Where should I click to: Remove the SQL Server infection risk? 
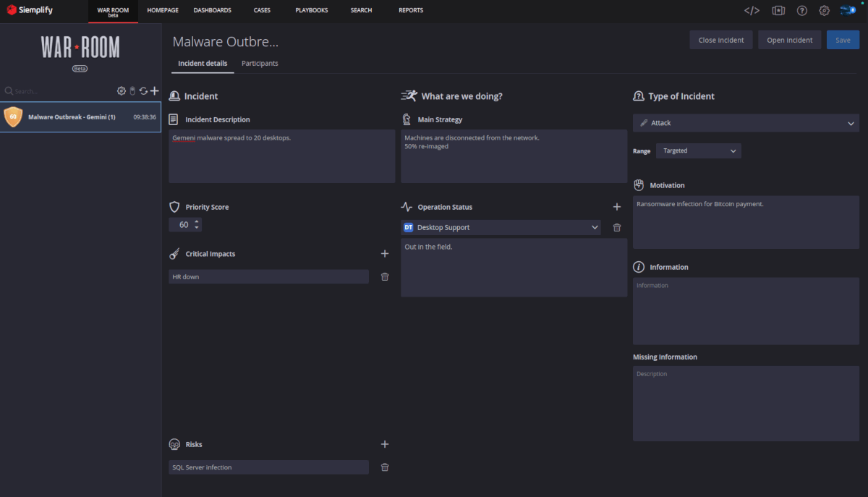pyautogui.click(x=385, y=467)
